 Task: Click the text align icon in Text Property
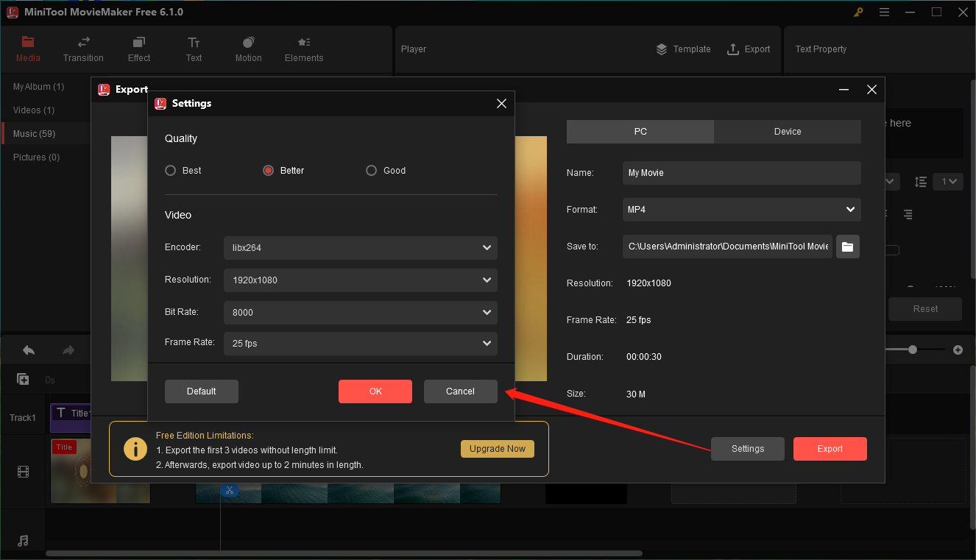pos(908,215)
